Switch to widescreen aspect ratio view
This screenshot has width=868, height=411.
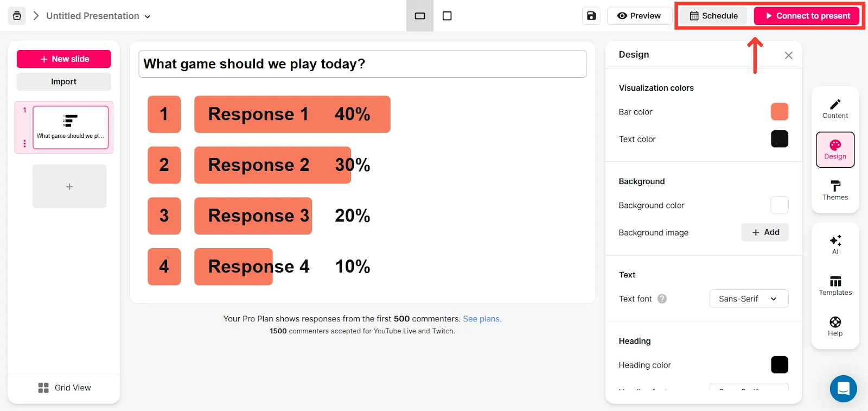[x=420, y=16]
